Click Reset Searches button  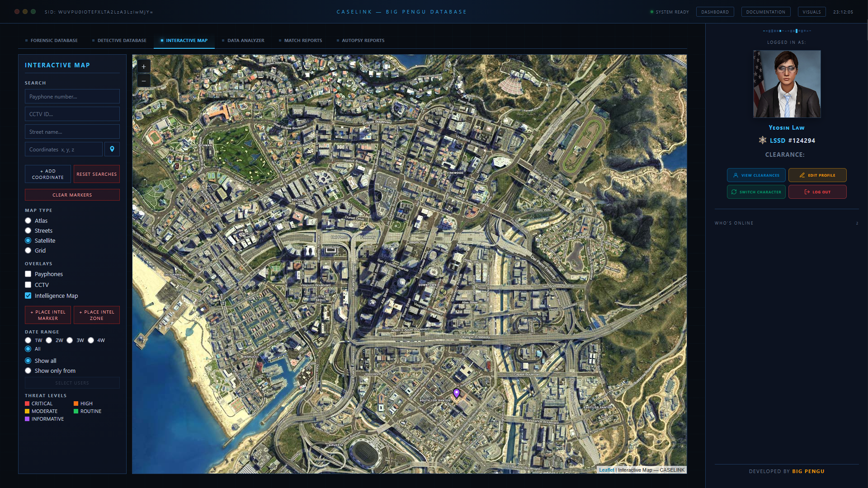(97, 174)
